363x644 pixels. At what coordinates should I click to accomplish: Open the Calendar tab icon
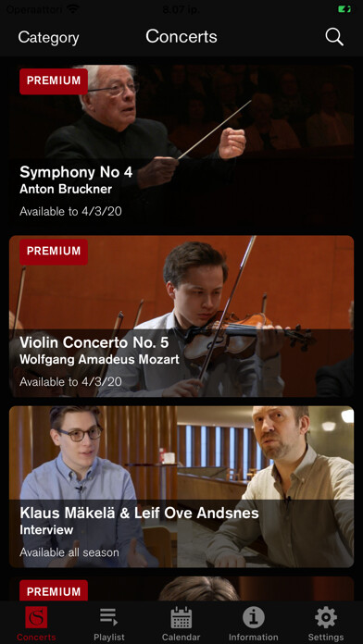(181, 617)
